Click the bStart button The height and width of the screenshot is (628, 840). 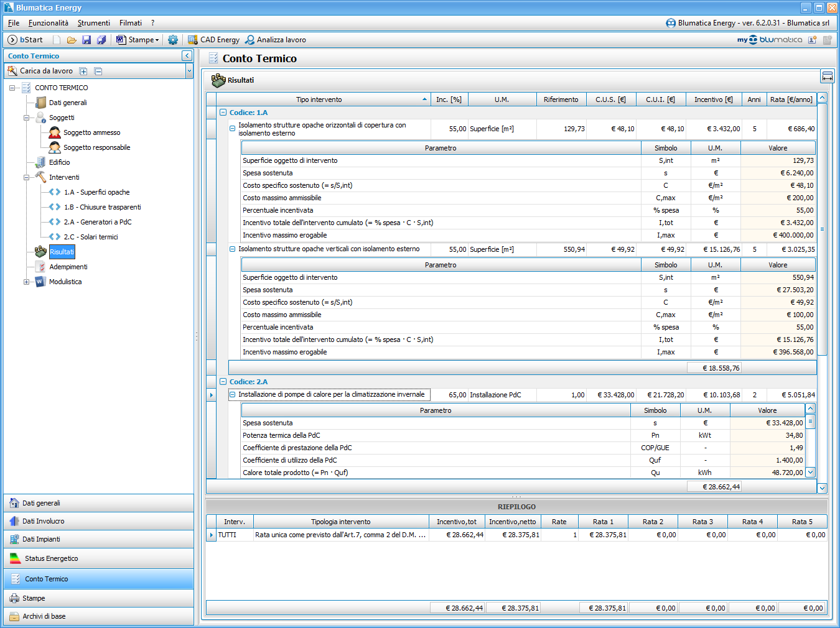(x=26, y=40)
